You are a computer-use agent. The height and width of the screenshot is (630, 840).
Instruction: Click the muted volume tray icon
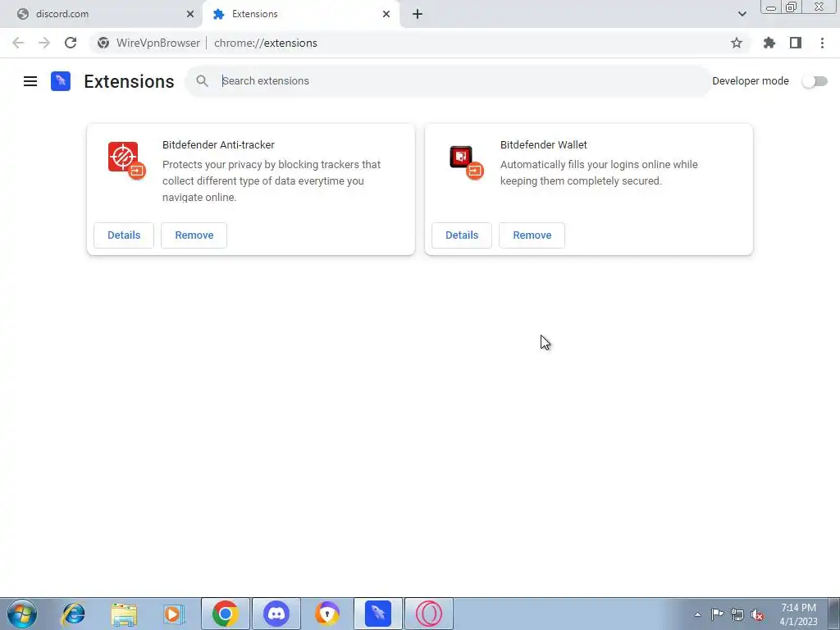point(757,615)
